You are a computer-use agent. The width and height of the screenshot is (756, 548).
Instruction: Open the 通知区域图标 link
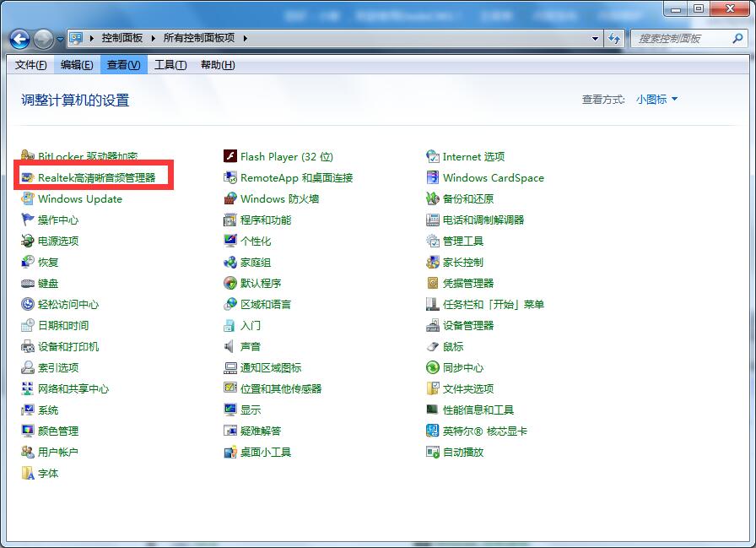point(271,367)
